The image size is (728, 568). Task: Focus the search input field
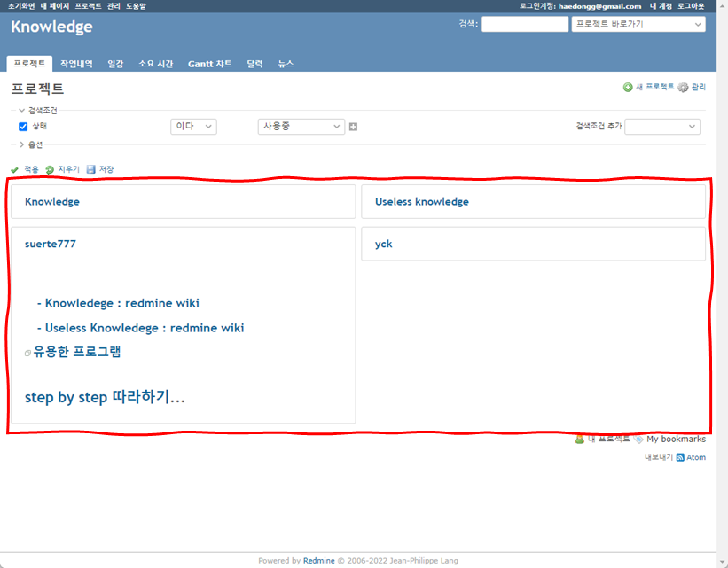[x=525, y=24]
